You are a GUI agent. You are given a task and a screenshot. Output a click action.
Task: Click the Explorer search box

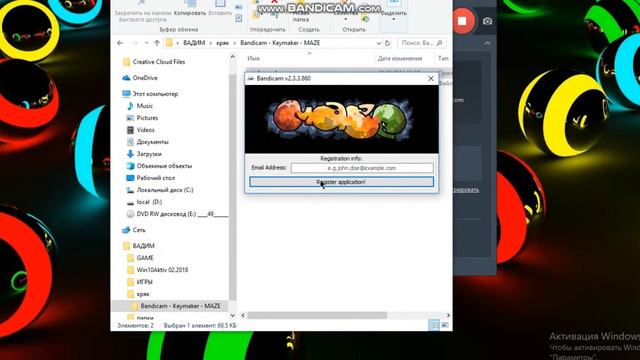422,43
